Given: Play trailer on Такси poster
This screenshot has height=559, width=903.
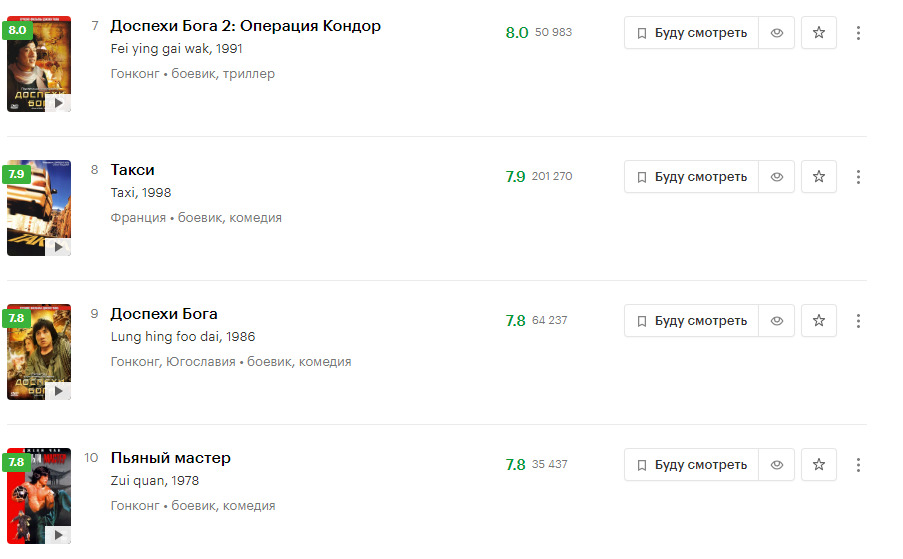Looking at the screenshot, I should click(x=59, y=246).
